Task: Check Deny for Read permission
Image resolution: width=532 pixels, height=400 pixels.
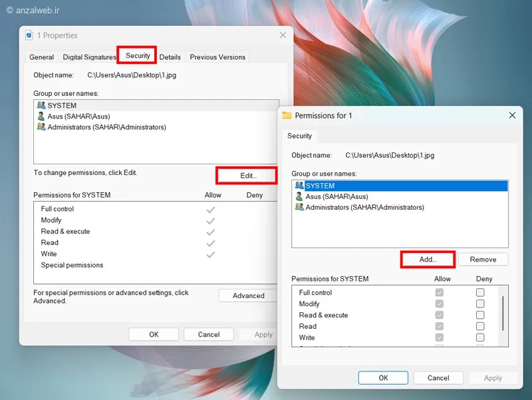Action: coord(480,326)
